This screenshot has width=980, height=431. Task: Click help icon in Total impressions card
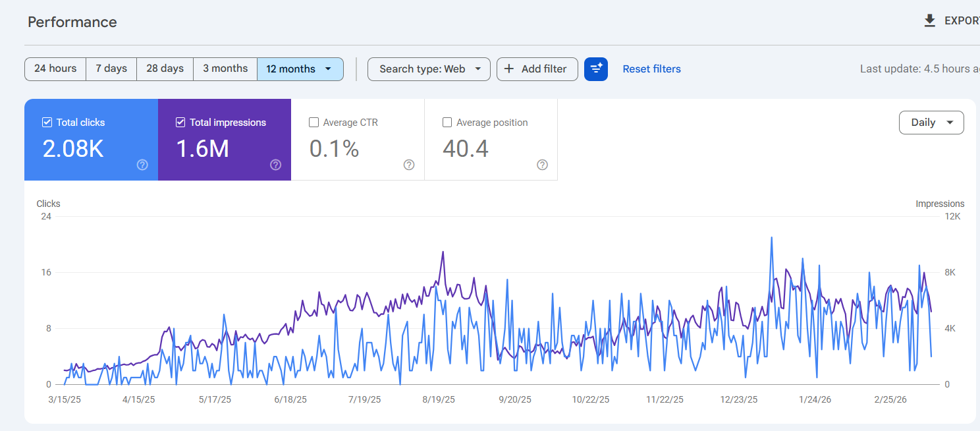275,165
